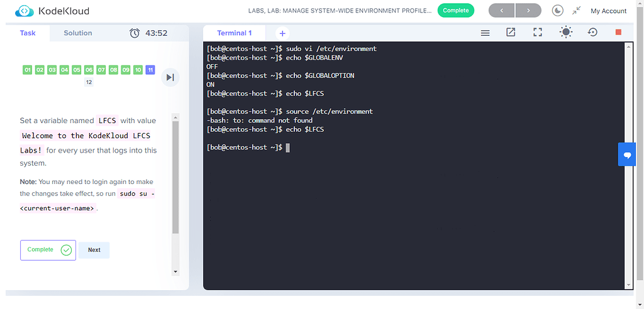The image size is (644, 309).
Task: Jump to question 06
Action: [x=89, y=70]
